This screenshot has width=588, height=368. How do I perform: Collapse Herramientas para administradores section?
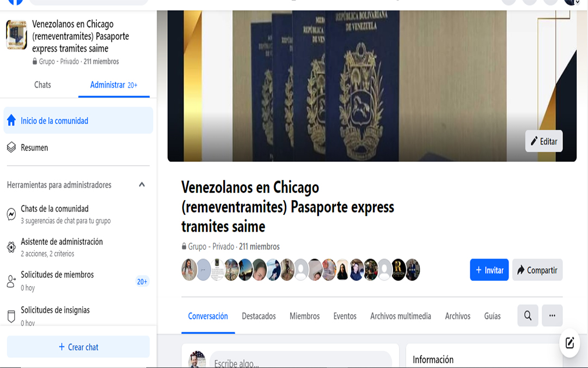(142, 184)
